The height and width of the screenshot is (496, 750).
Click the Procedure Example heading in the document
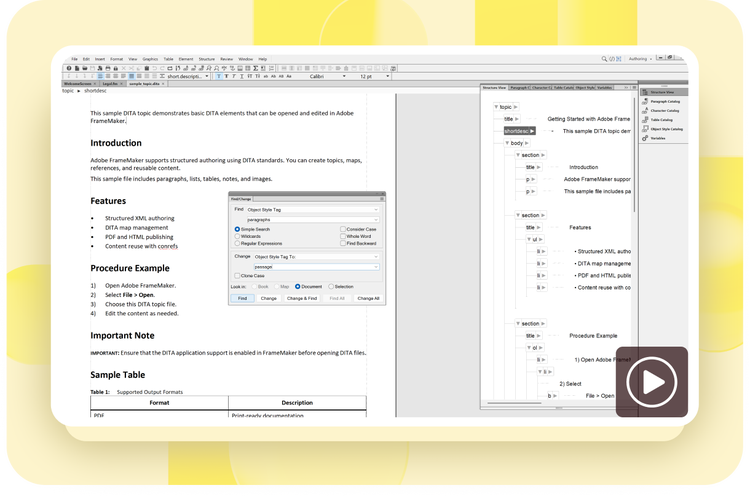pyautogui.click(x=130, y=268)
